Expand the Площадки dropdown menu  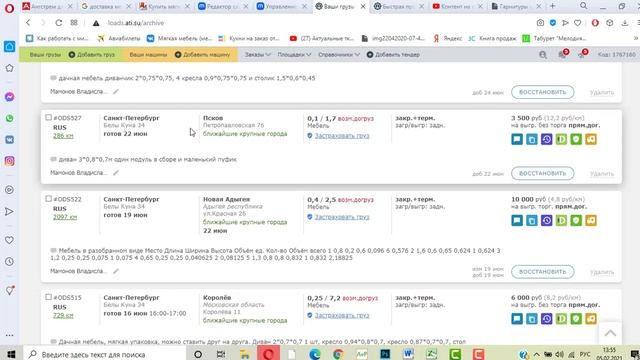[294, 54]
